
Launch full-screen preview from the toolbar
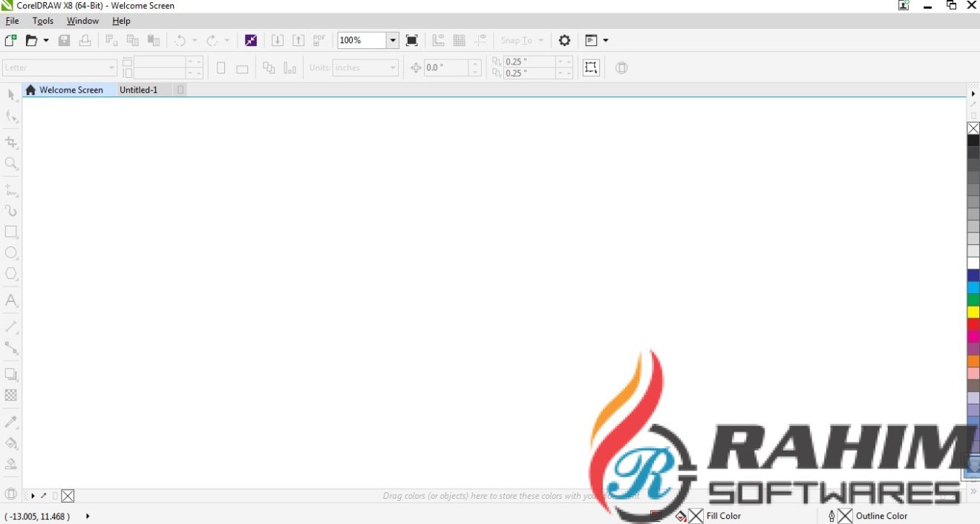[x=411, y=40]
